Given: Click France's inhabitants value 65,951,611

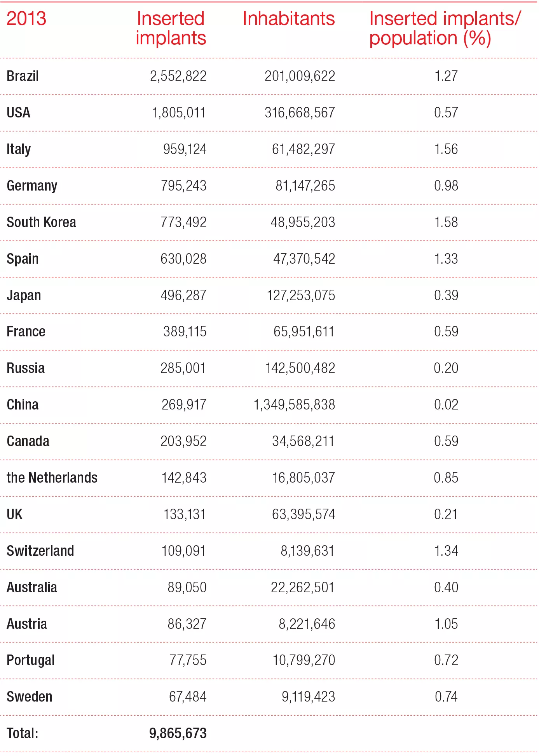Looking at the screenshot, I should pos(304,332).
